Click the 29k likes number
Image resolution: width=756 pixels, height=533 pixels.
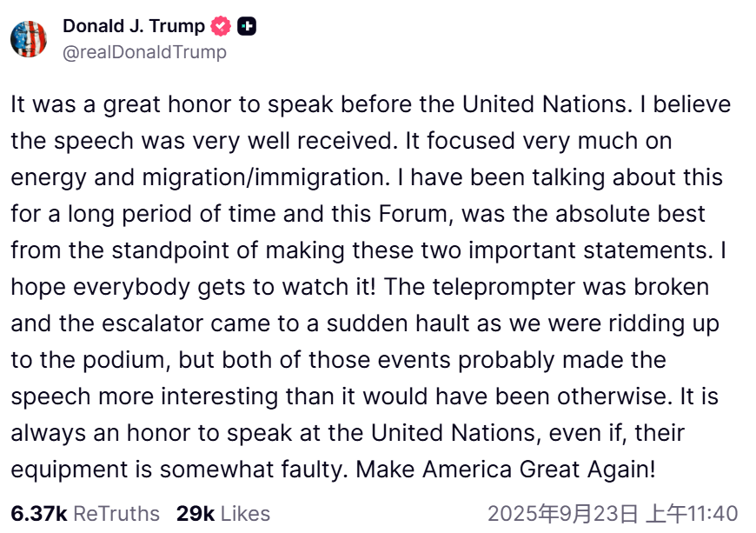pyautogui.click(x=196, y=514)
